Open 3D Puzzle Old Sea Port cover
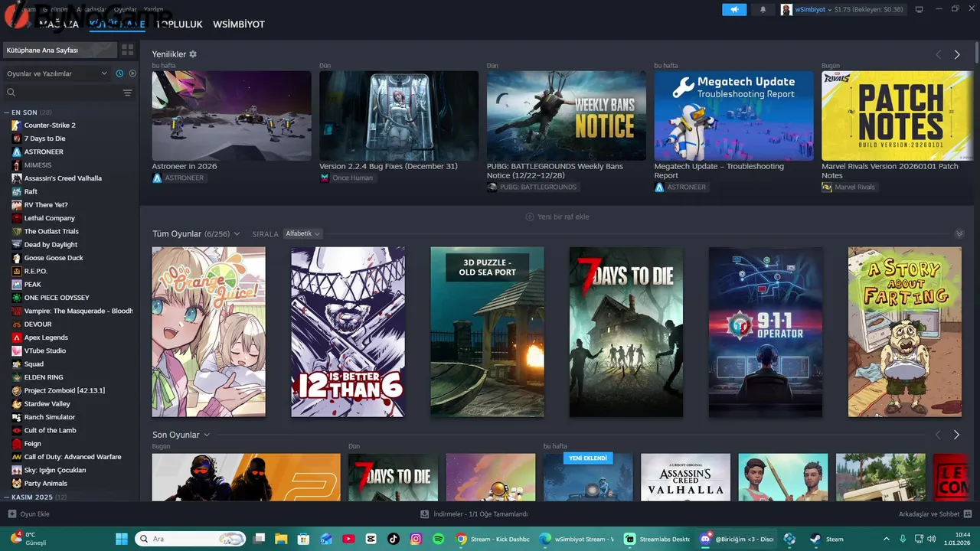This screenshot has height=551, width=980. tap(488, 332)
